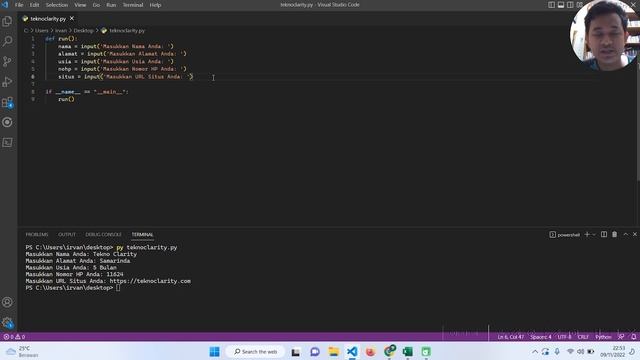640x360 pixels.
Task: Toggle the bottom panel layout button
Action: click(561, 5)
